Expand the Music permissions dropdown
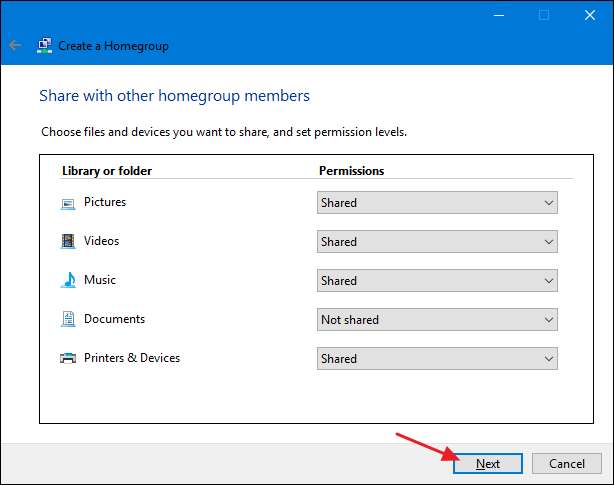614x485 pixels. [436, 281]
